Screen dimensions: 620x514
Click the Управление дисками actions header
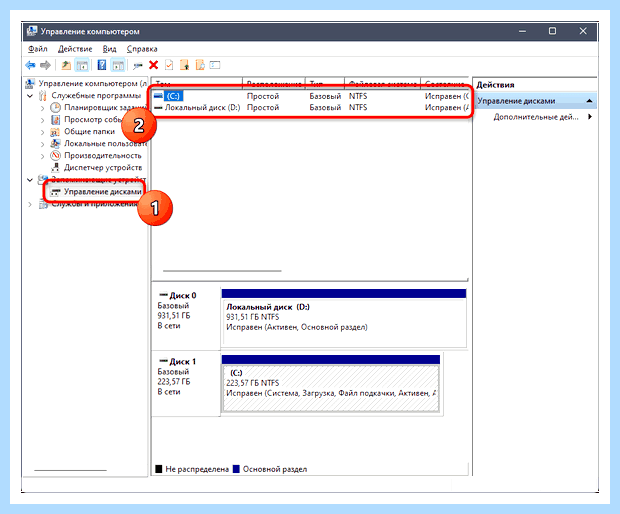(x=536, y=101)
